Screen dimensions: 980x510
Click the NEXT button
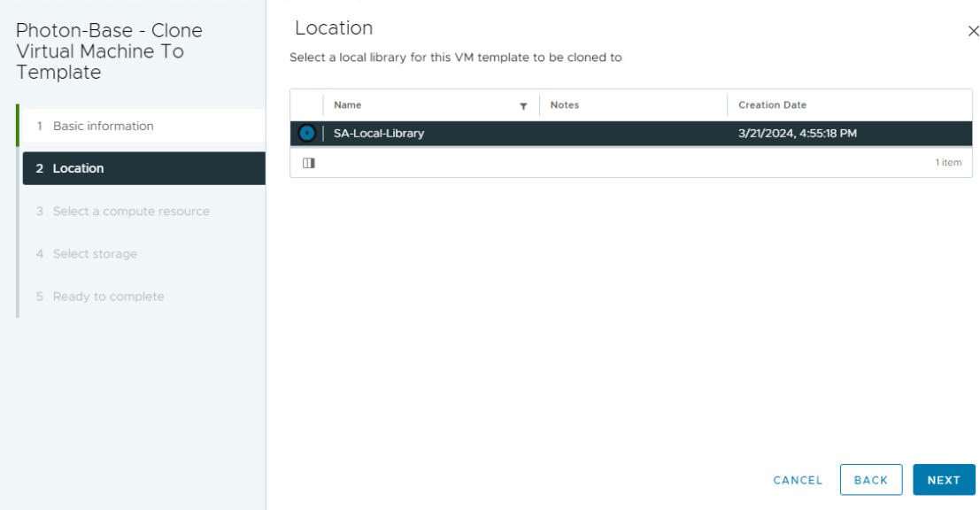pyautogui.click(x=944, y=480)
